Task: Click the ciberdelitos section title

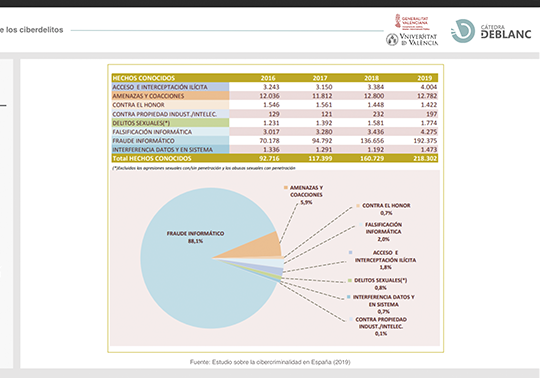Action: click(x=31, y=30)
